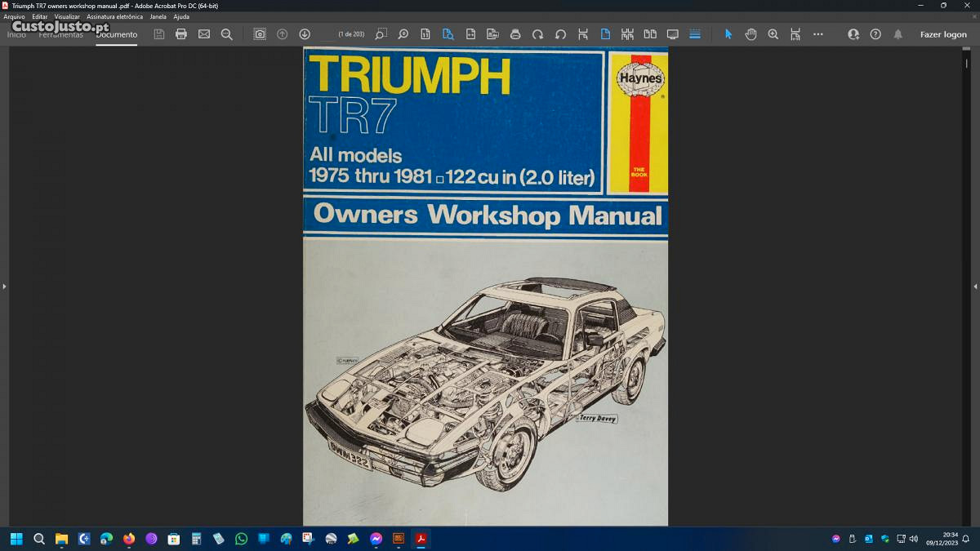Enable single page view mode
Viewport: 980px width, 551px height.
(605, 34)
